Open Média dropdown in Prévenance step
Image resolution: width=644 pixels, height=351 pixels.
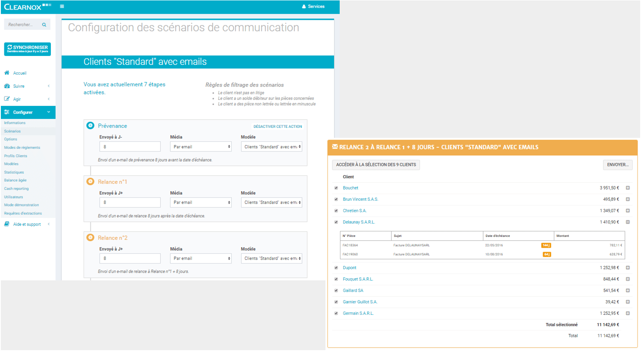(x=201, y=147)
